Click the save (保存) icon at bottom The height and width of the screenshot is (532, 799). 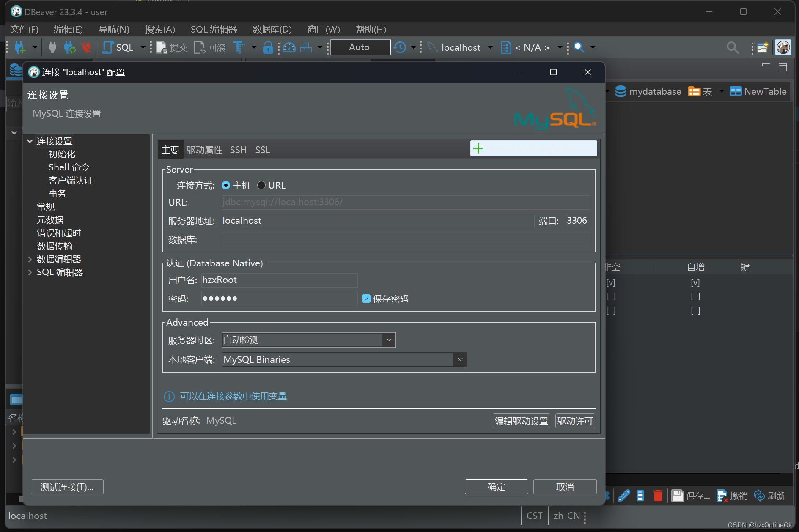click(x=678, y=496)
